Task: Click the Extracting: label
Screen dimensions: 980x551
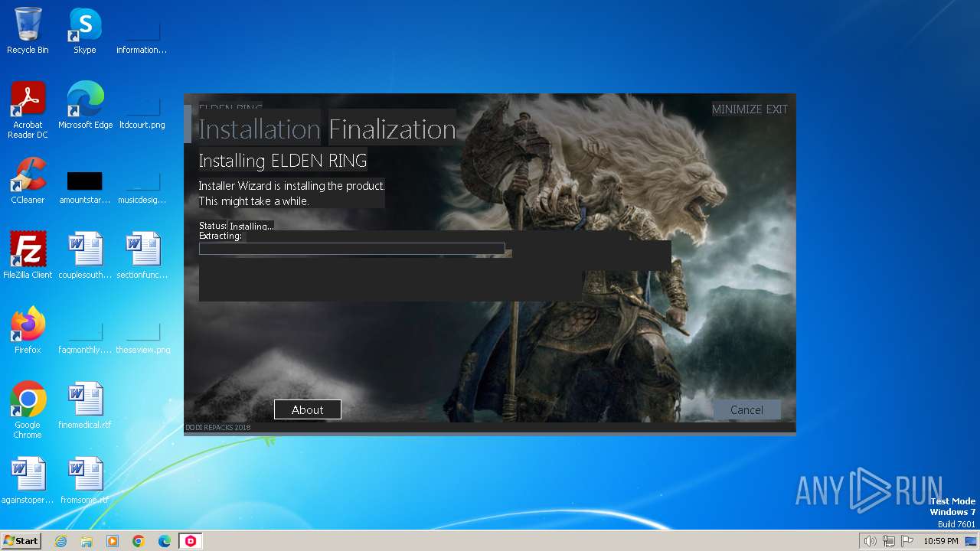Action: coord(220,236)
